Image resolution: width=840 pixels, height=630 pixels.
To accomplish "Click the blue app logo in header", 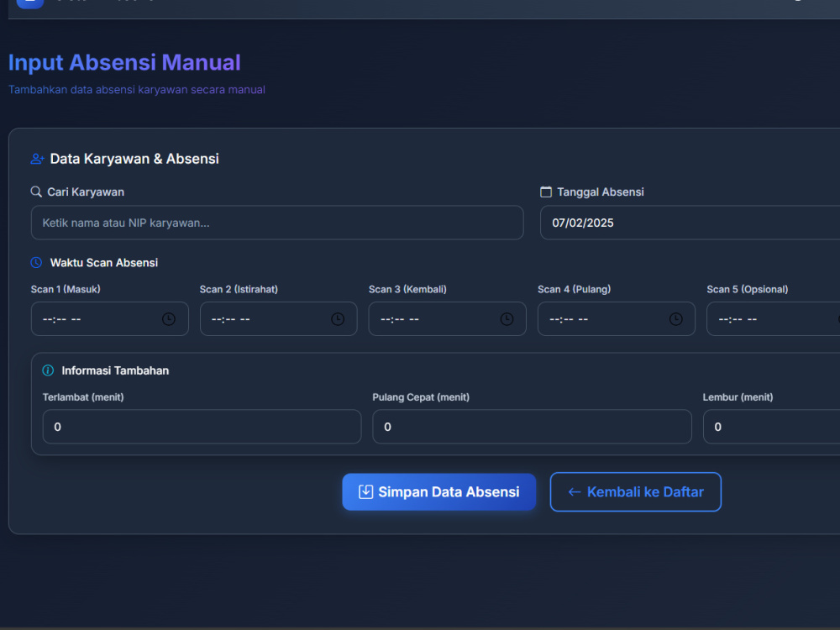I will (x=30, y=3).
